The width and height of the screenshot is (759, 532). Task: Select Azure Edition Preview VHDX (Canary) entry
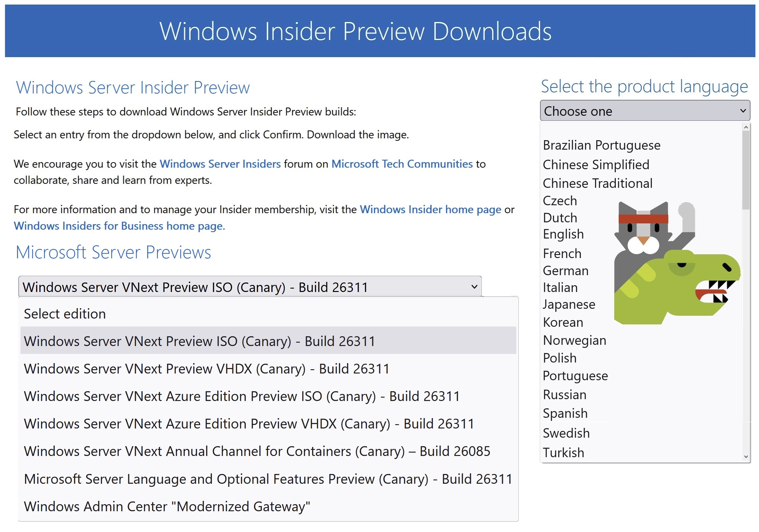click(249, 424)
